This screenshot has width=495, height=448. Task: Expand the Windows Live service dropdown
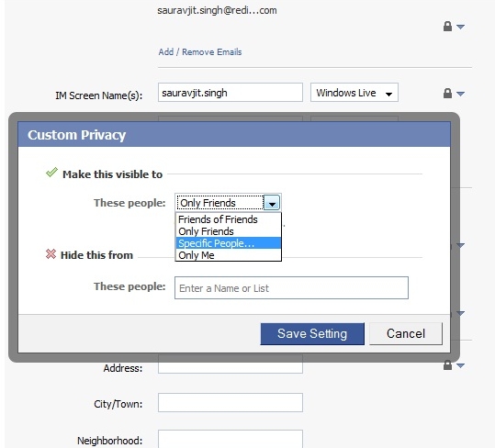point(354,93)
